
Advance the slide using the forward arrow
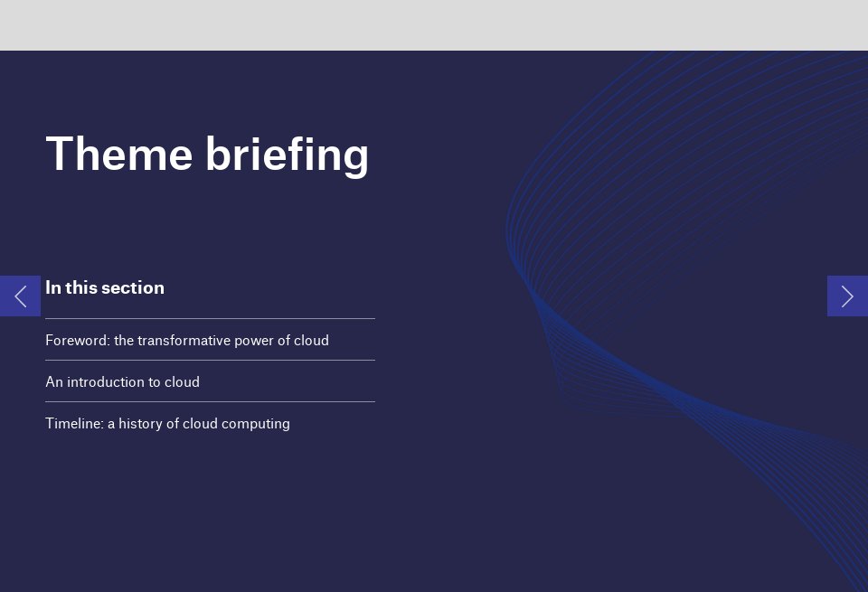(x=847, y=296)
